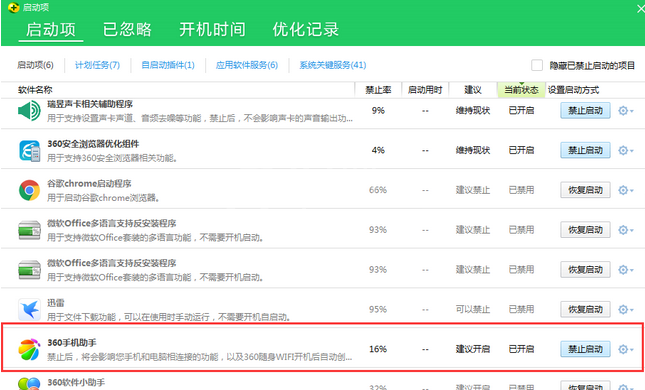Open gear settings for the sound card row
Image resolution: width=645 pixels, height=390 pixels.
pos(625,111)
